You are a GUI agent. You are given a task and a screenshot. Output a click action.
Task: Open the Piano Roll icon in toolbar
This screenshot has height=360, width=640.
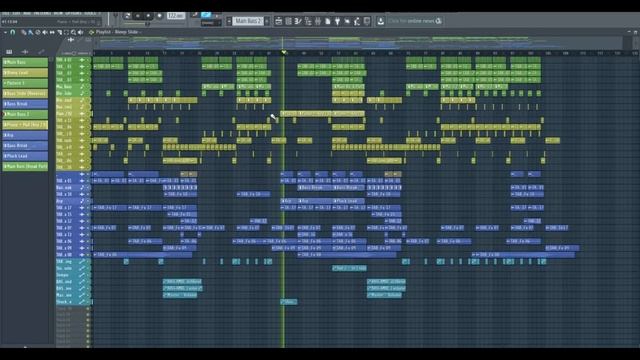(298, 21)
